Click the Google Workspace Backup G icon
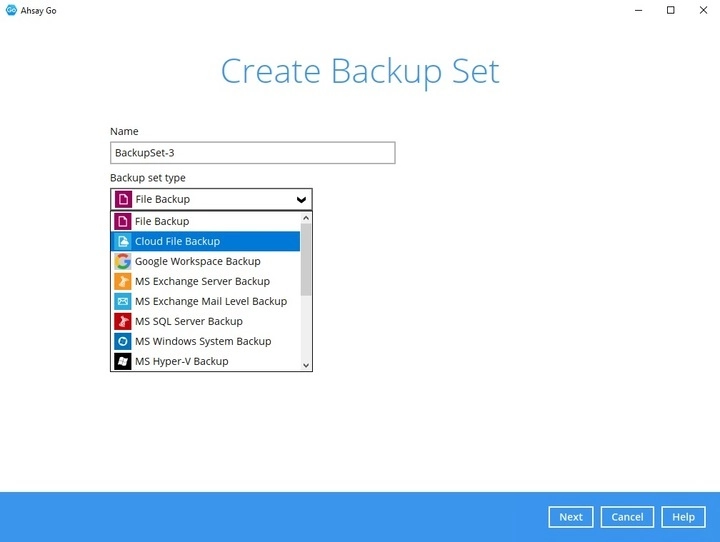 [x=123, y=261]
